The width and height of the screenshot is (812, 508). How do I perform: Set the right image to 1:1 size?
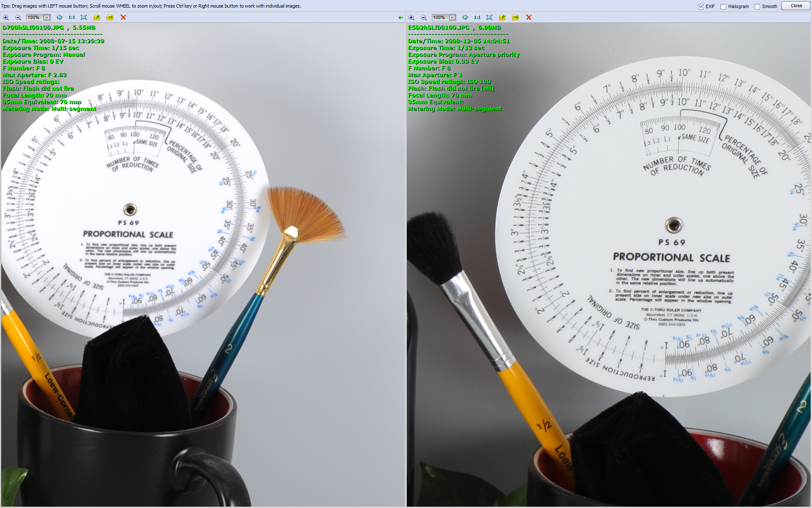(x=477, y=17)
